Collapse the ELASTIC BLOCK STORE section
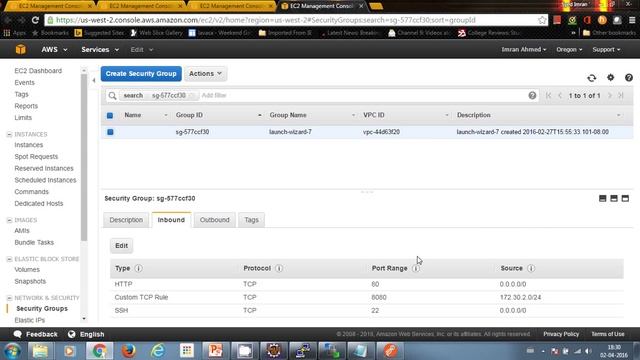Viewport: 640px width, 360px height. click(x=9, y=259)
